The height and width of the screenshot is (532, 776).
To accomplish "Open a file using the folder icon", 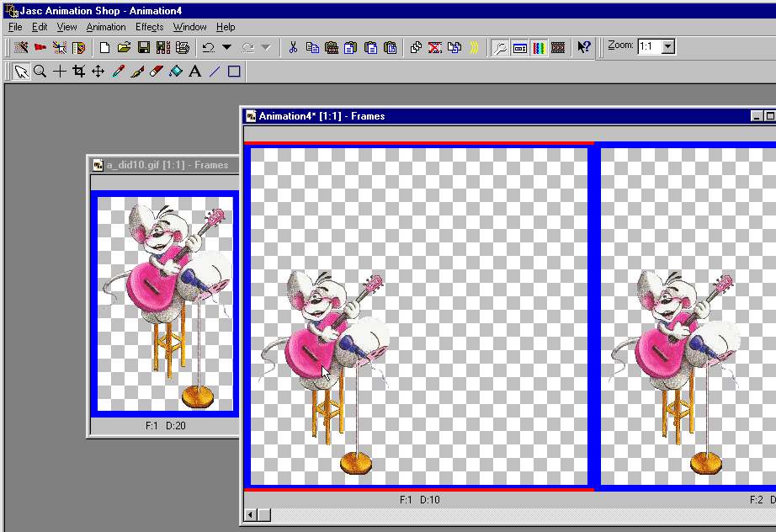I will click(124, 47).
